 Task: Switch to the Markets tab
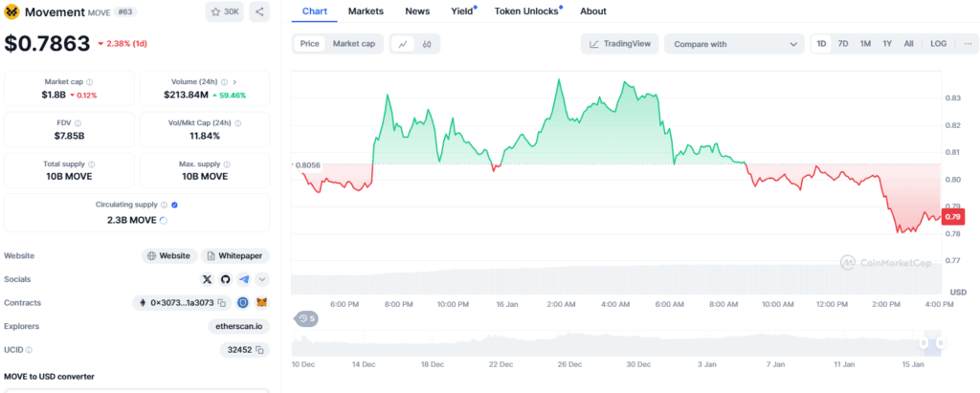click(x=366, y=11)
